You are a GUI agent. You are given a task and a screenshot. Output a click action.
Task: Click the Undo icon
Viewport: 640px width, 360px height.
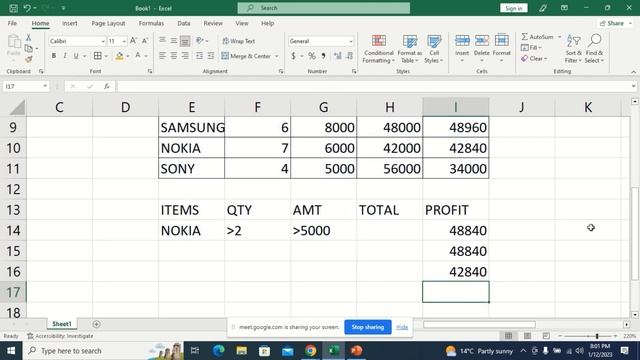pyautogui.click(x=27, y=8)
